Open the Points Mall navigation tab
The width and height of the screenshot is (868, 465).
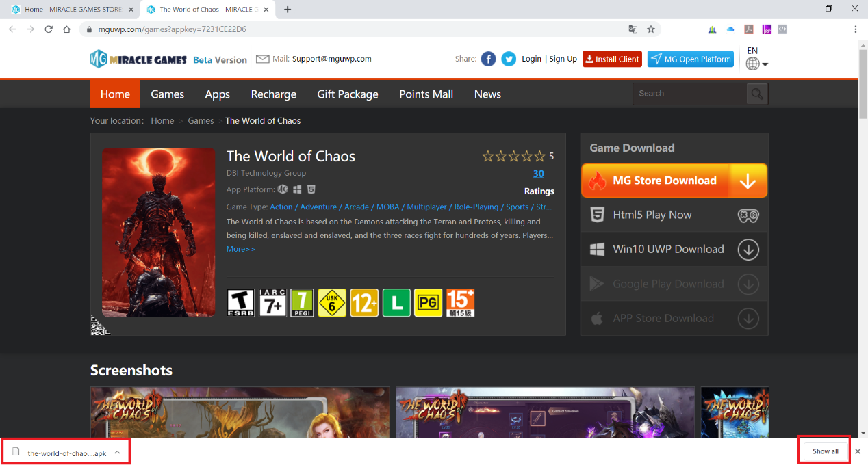426,94
